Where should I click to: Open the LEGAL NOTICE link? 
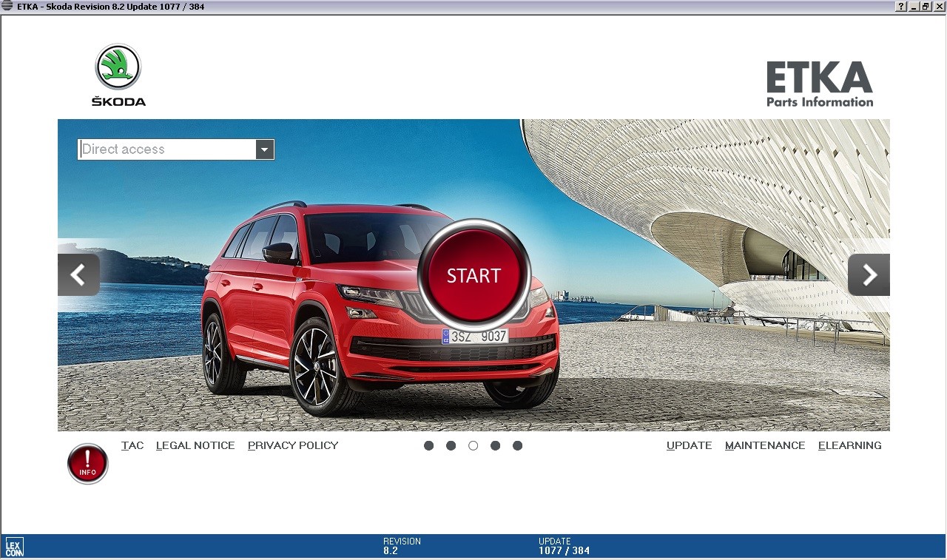coord(195,445)
